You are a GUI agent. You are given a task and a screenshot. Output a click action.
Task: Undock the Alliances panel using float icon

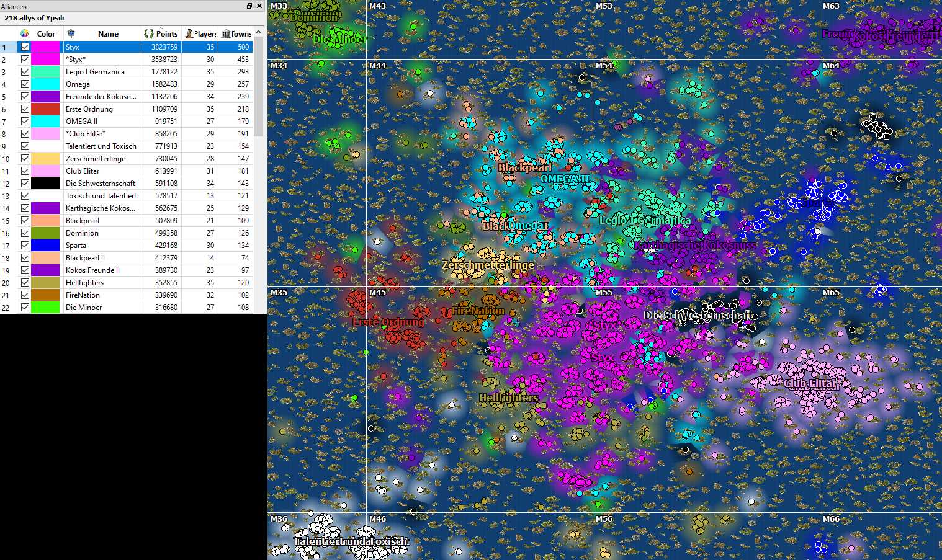[249, 6]
